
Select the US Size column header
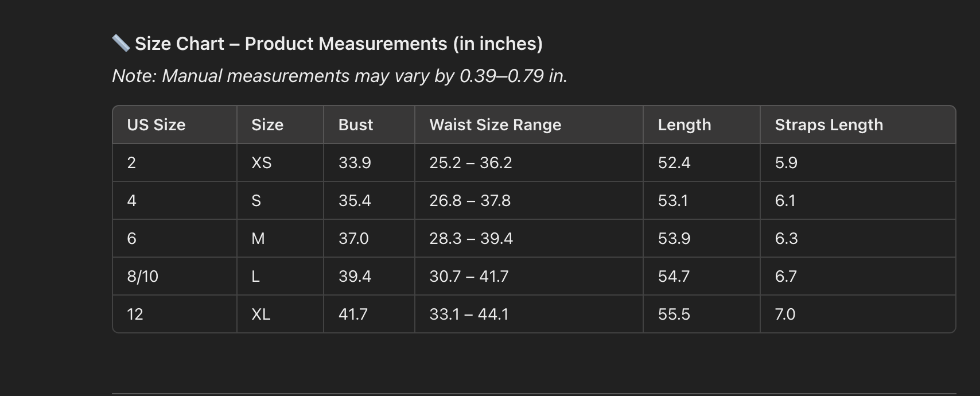pos(156,125)
